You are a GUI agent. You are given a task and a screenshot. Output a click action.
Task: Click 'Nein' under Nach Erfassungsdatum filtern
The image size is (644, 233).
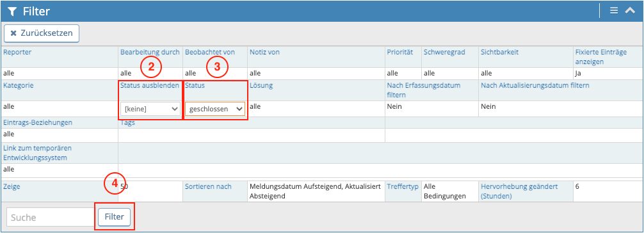(394, 106)
